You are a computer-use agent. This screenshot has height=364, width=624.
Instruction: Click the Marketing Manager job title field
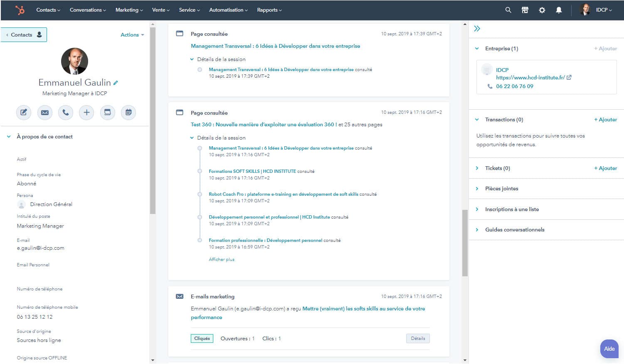pyautogui.click(x=40, y=226)
